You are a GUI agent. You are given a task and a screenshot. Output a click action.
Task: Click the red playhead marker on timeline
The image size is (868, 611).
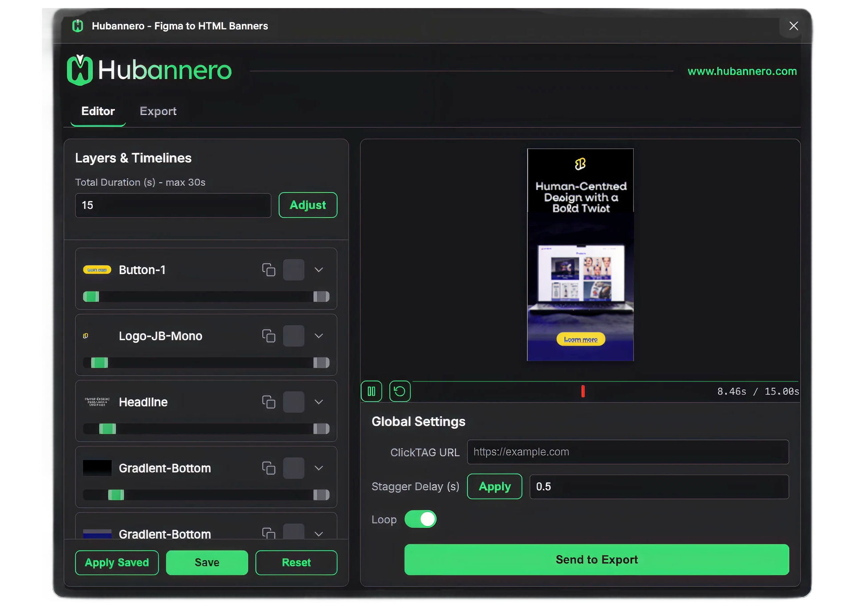click(583, 391)
